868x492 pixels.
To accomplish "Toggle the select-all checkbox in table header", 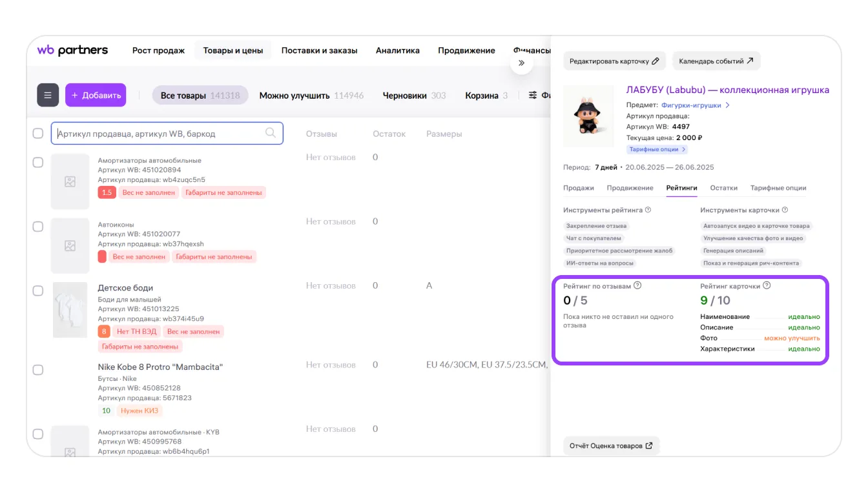I will (38, 134).
